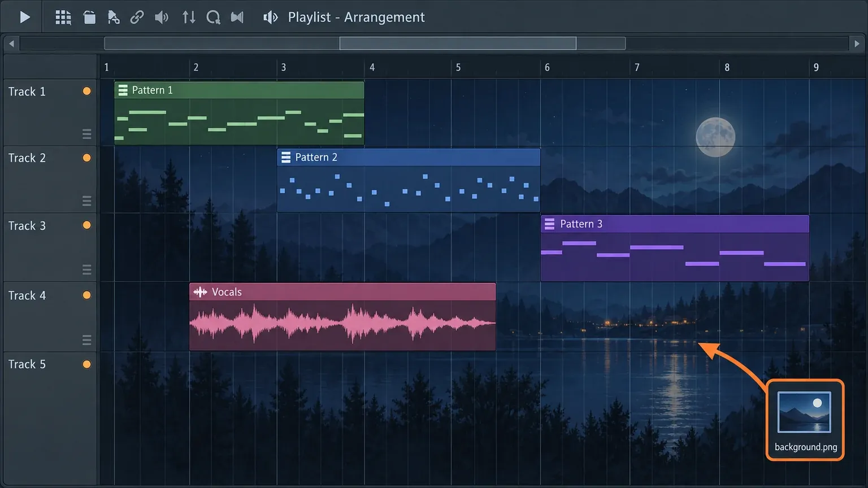868x488 pixels.
Task: Select the Track 1 label
Action: 27,91
